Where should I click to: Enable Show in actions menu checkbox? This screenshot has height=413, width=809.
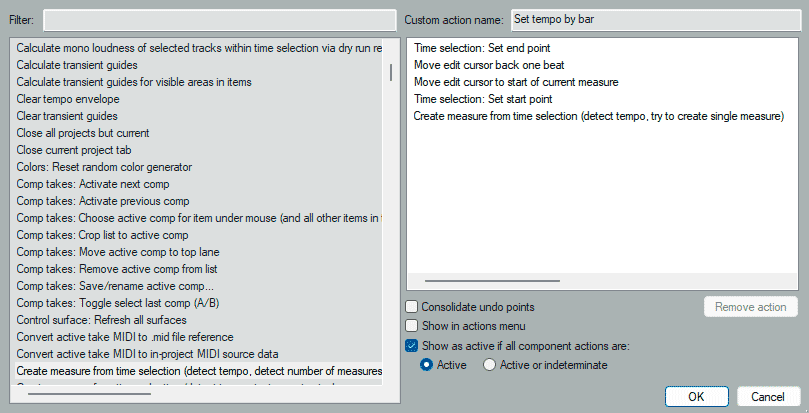click(x=412, y=326)
